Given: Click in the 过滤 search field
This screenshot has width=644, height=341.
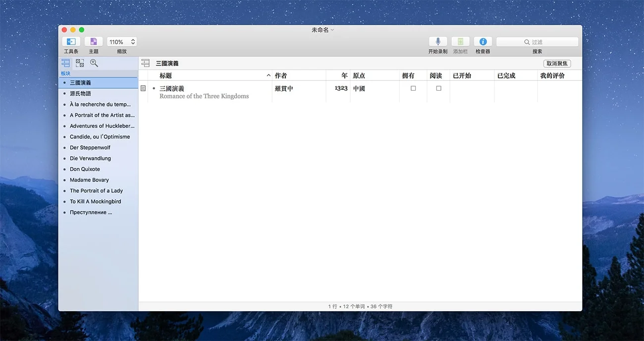Looking at the screenshot, I should [x=537, y=42].
